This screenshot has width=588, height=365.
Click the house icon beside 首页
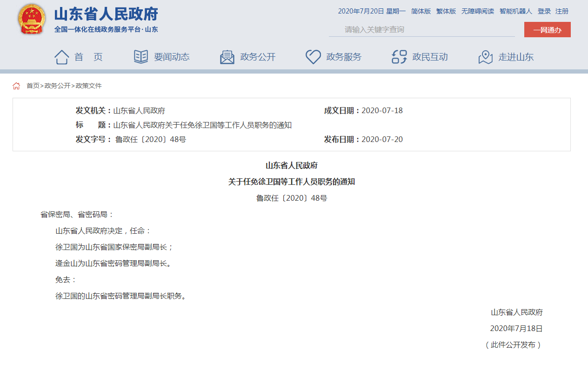[x=61, y=57]
